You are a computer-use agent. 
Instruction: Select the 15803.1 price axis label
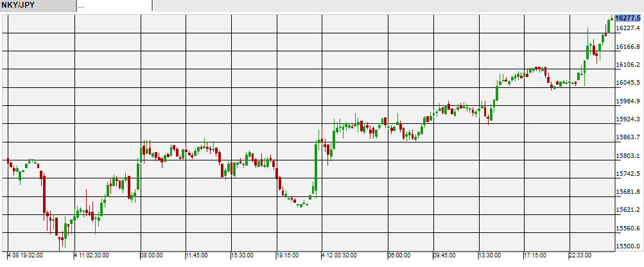(629, 156)
